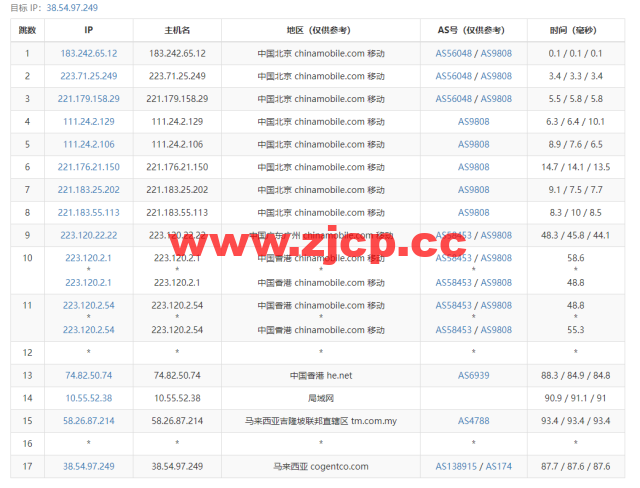Open the AS56048 link in hop 1 row
This screenshot has height=488, width=640.
coord(453,53)
